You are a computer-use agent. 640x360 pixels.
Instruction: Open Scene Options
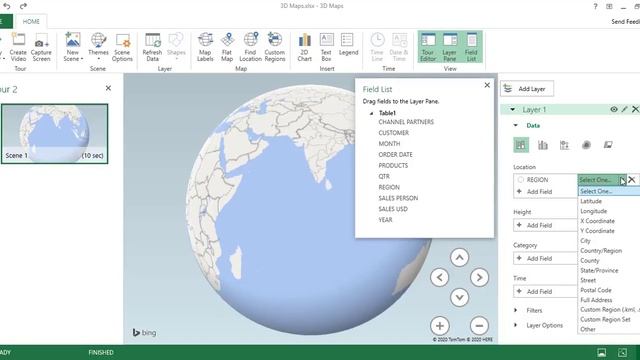pyautogui.click(x=122, y=47)
